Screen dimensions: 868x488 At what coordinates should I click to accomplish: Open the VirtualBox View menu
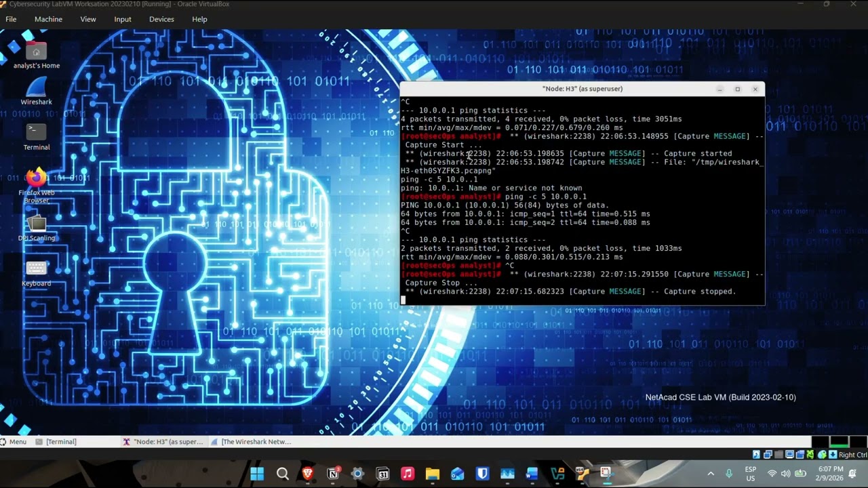click(x=88, y=19)
